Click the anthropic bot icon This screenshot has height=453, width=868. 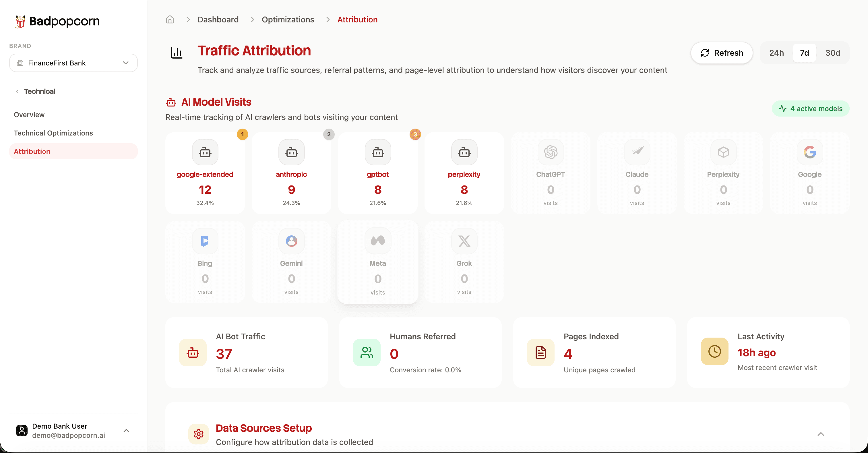(x=291, y=152)
